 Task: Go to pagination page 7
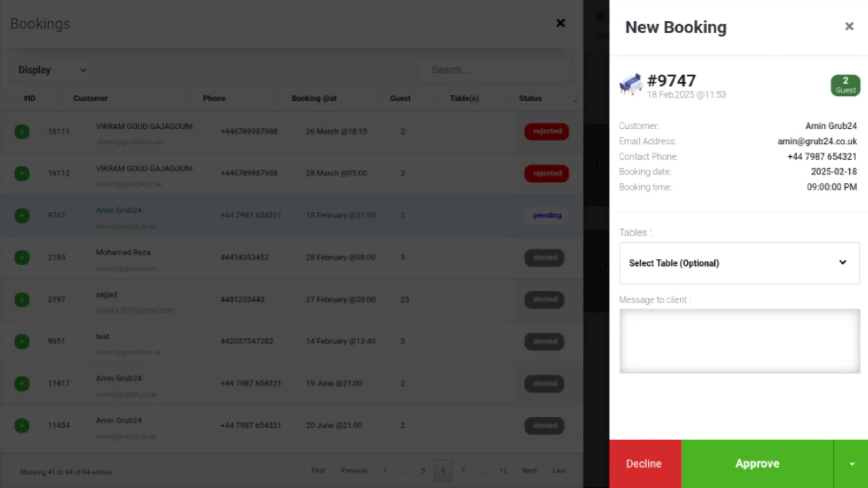(x=463, y=471)
